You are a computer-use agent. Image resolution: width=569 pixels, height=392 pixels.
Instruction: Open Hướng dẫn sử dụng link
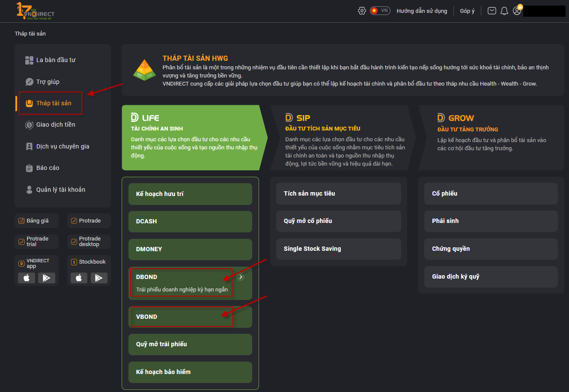point(422,11)
